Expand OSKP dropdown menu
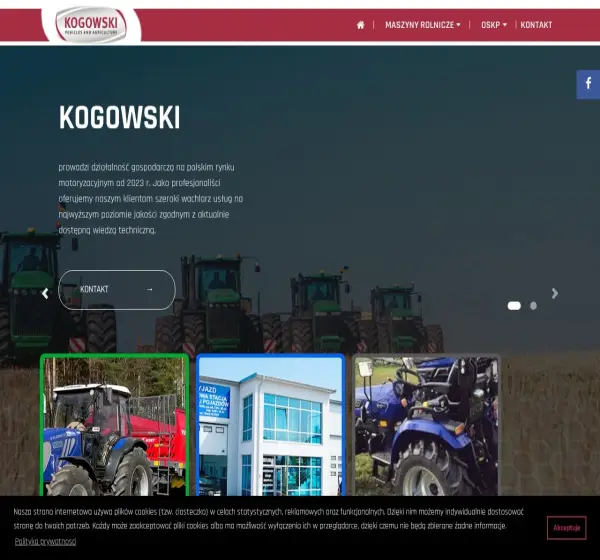The width and height of the screenshot is (600, 560). 494,25
